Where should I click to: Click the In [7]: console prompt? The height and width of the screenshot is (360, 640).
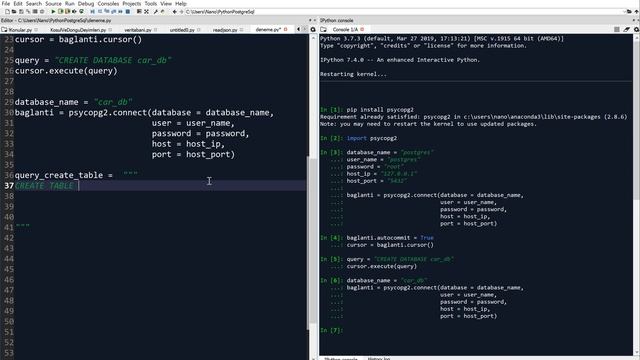tap(331, 330)
